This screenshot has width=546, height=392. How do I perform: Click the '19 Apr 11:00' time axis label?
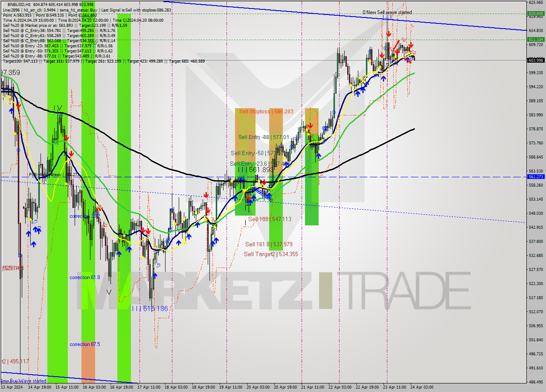[x=230, y=387]
